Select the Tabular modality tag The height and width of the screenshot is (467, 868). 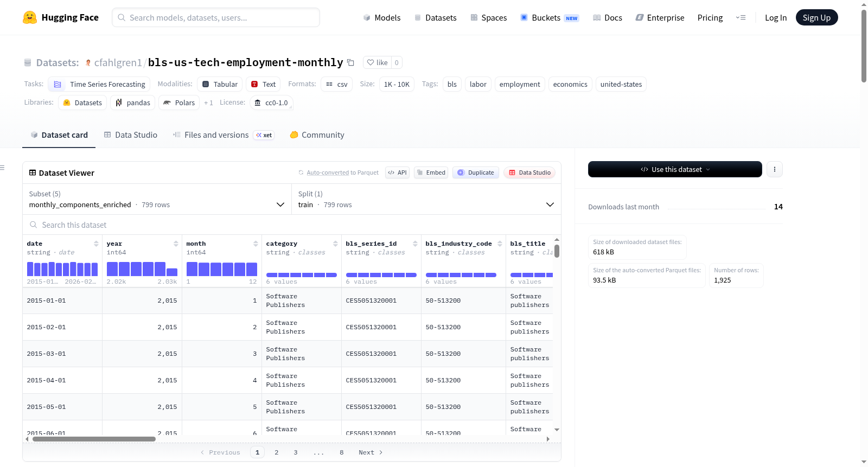(x=220, y=84)
